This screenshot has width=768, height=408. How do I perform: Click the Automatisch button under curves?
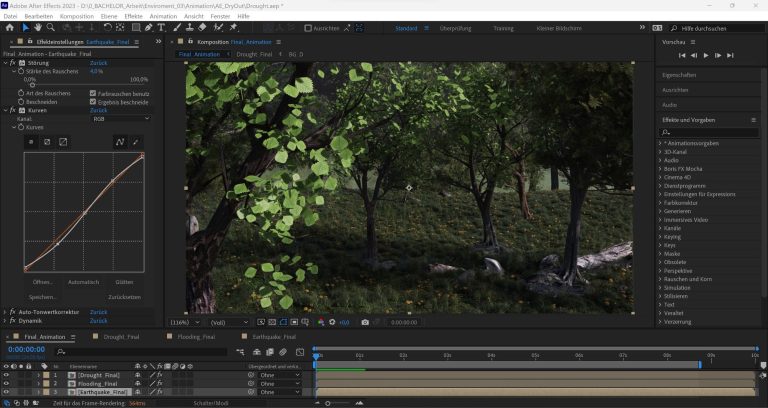coord(83,282)
